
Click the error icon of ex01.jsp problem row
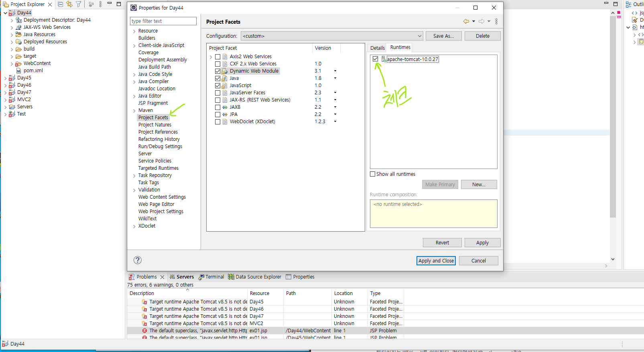144,331
